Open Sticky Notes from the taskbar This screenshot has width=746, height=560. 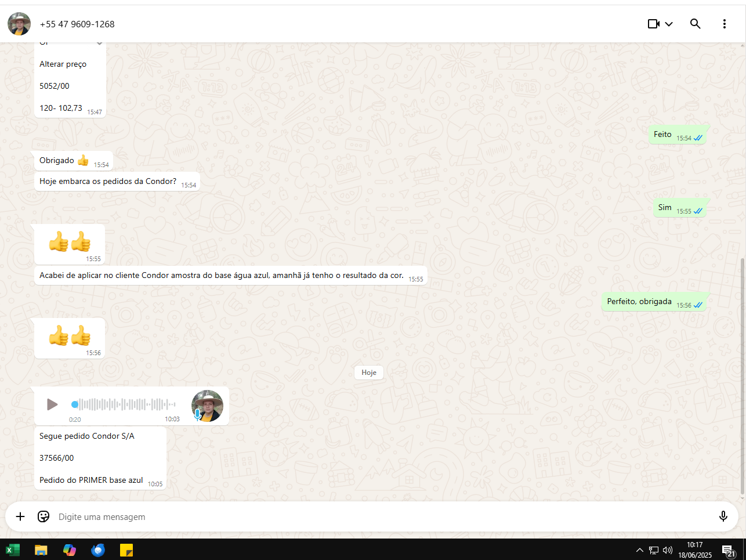[x=126, y=550]
